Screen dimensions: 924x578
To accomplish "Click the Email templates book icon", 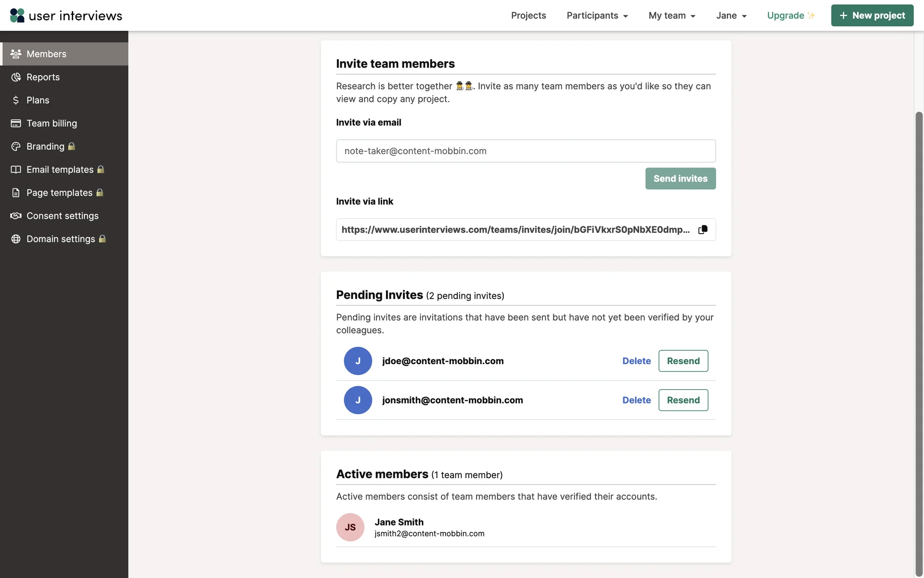I will tap(16, 170).
